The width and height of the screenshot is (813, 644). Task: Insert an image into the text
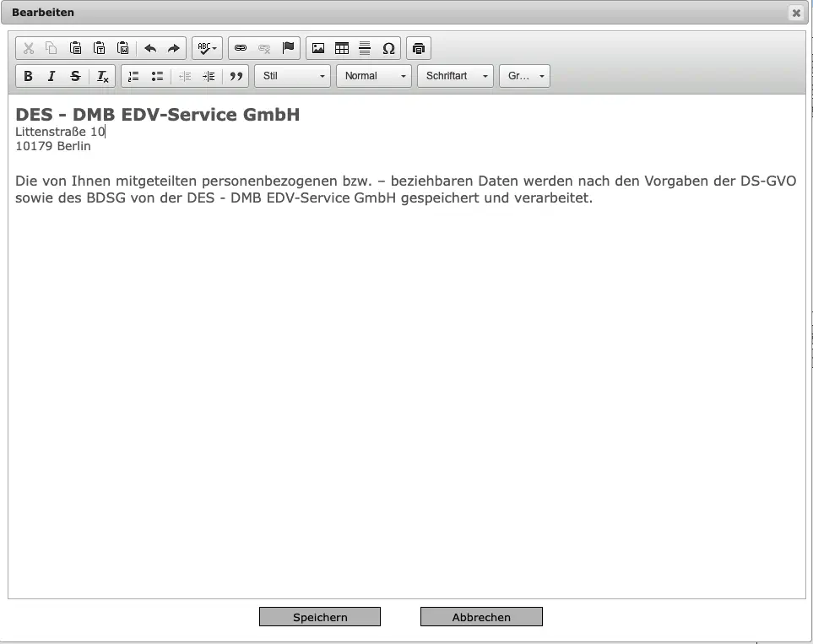[317, 48]
